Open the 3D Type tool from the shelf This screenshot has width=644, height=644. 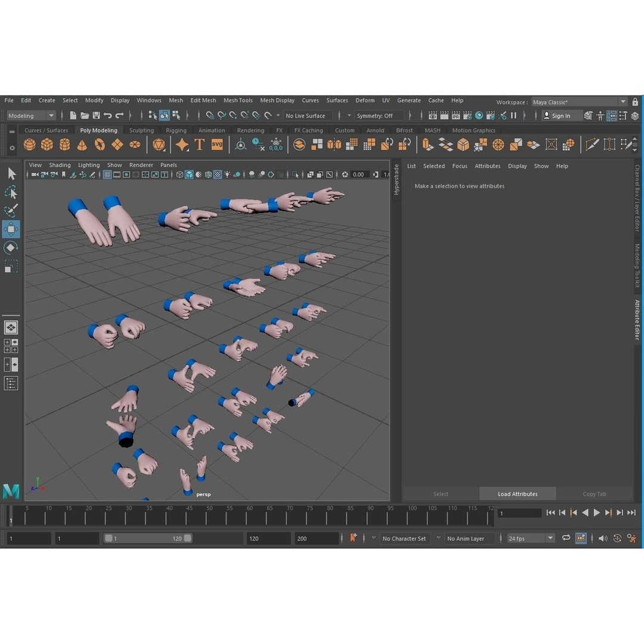pyautogui.click(x=200, y=144)
